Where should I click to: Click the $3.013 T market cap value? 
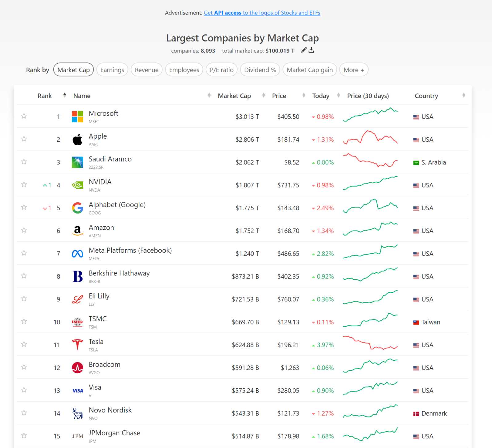click(247, 117)
